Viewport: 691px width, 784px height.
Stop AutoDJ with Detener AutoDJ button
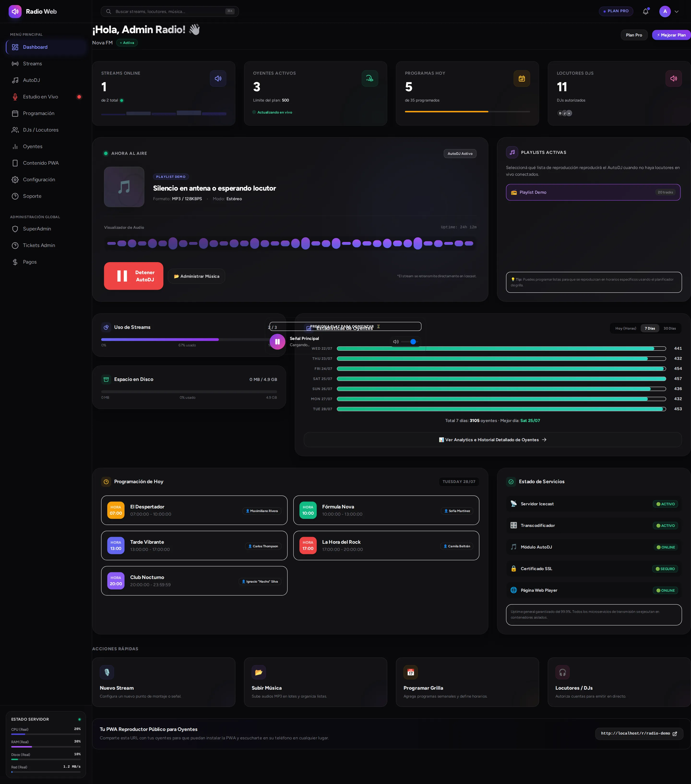[133, 276]
